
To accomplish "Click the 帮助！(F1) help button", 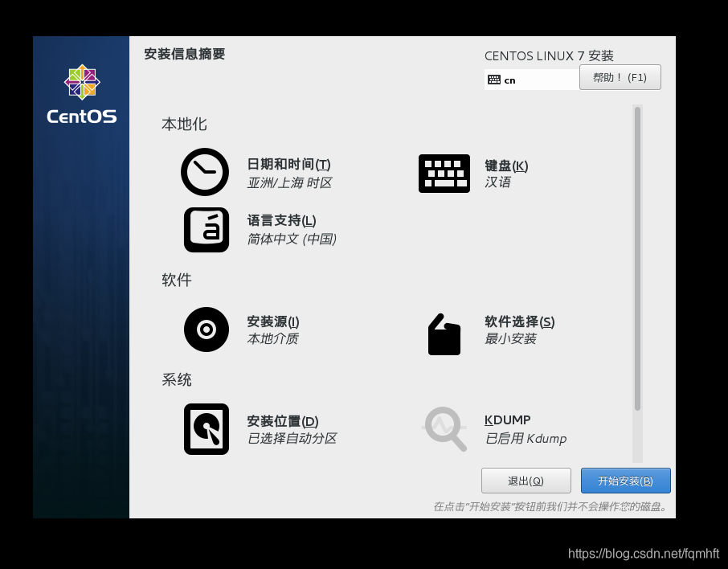I will click(x=620, y=77).
